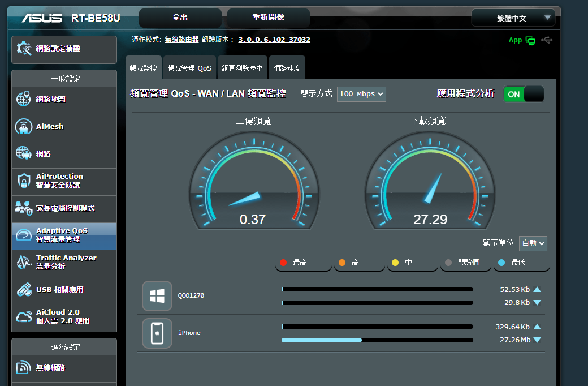Click the 網路設定精靈 wizard gear icon

coord(24,49)
